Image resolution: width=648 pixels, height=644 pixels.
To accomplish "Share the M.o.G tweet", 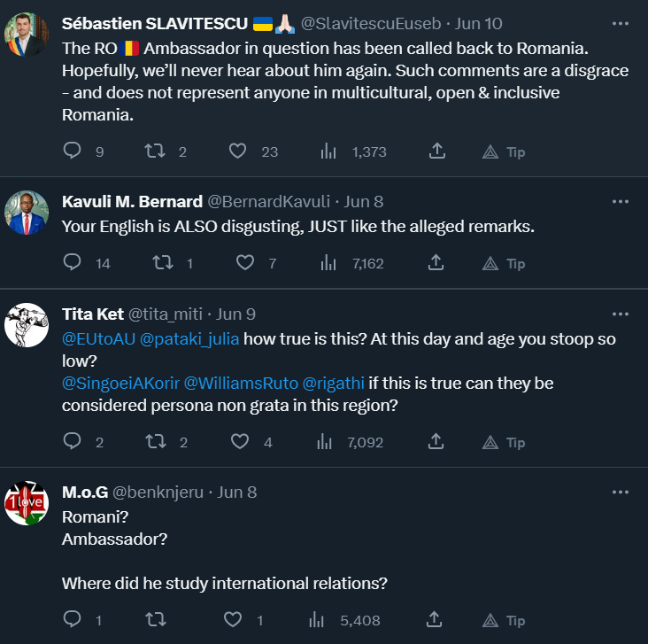I will [436, 620].
